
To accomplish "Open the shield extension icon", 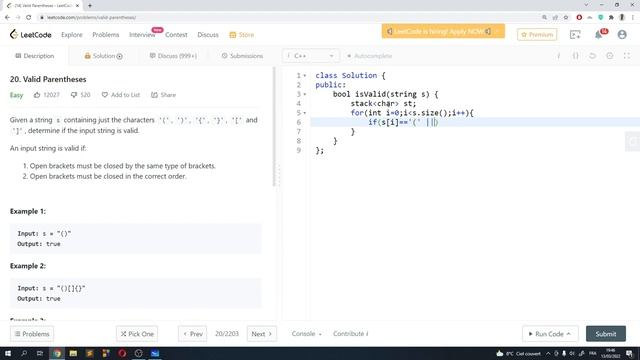I will coord(600,18).
